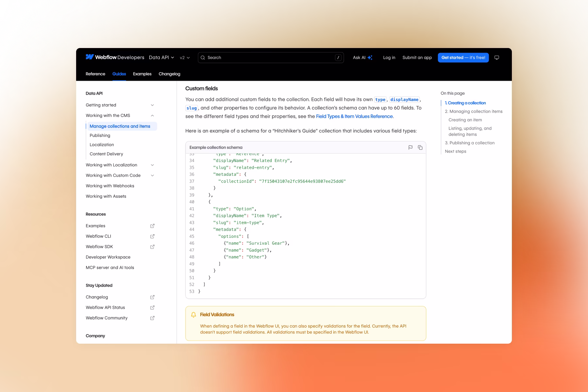Select the Guides tab
588x392 pixels.
click(119, 74)
